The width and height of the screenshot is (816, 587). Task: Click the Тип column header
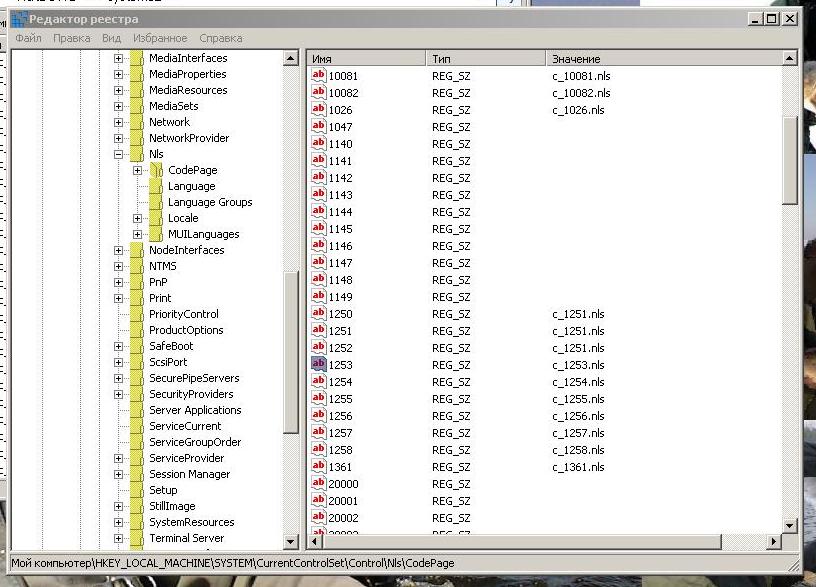[485, 59]
